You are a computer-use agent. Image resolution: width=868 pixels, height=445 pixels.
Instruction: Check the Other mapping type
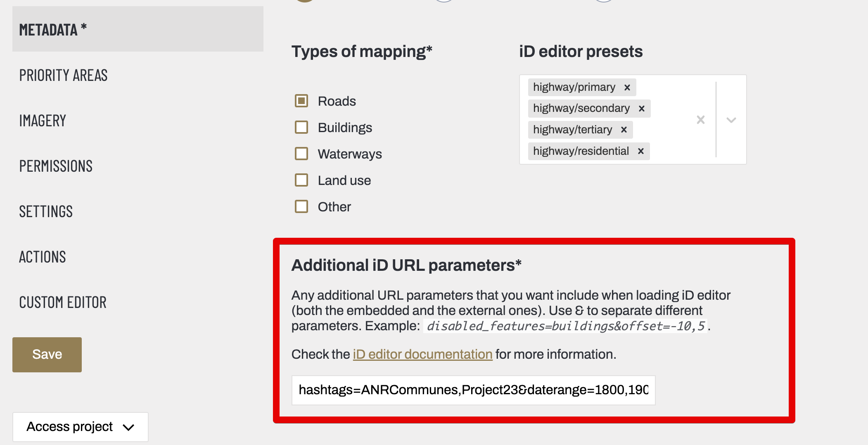click(x=301, y=206)
